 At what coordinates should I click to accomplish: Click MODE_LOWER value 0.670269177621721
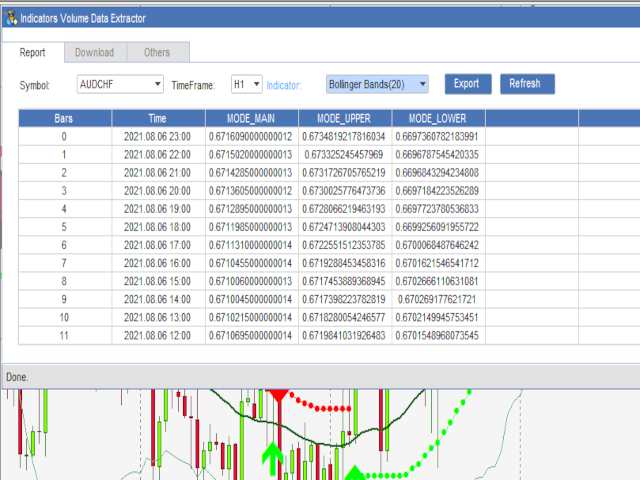tap(437, 299)
